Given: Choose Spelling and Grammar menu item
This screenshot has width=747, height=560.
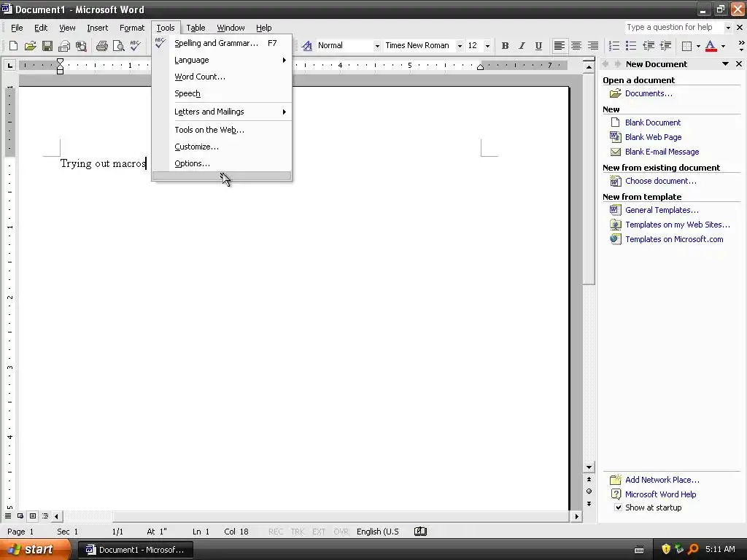Looking at the screenshot, I should click(222, 43).
